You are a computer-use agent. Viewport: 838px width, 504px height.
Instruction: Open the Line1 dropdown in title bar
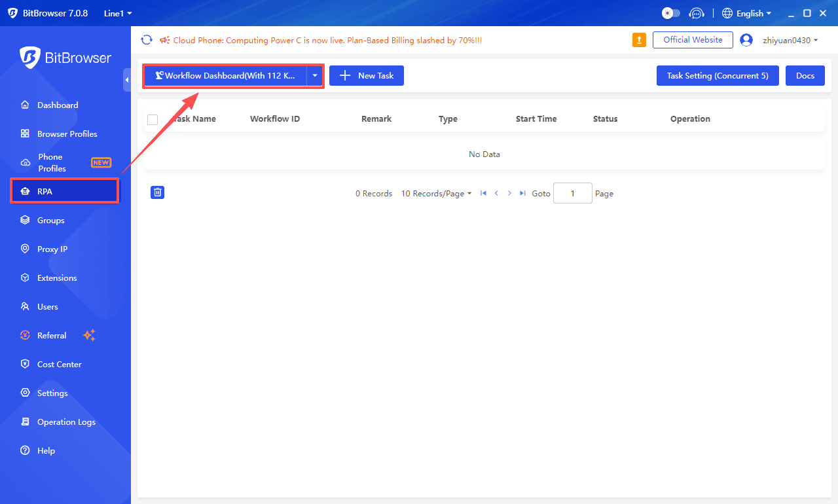(x=118, y=13)
